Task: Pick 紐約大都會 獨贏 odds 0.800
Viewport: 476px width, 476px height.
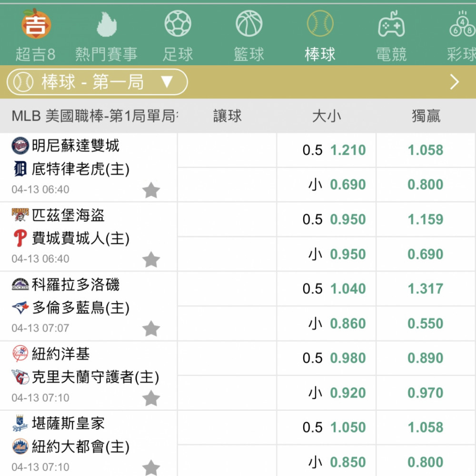Action: click(x=426, y=461)
